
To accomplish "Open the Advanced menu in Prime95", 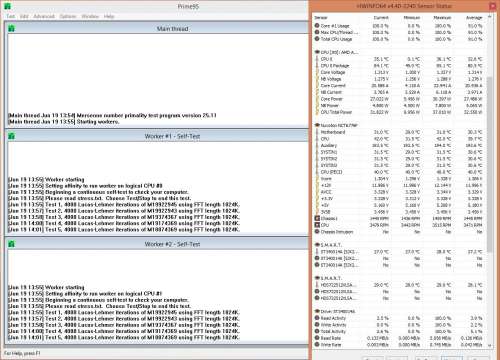I will coord(44,16).
